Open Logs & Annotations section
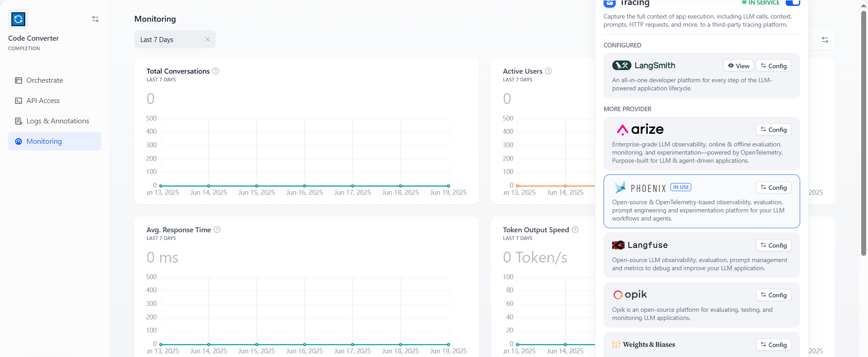Screen dimensions: 868x357 click(57, 121)
